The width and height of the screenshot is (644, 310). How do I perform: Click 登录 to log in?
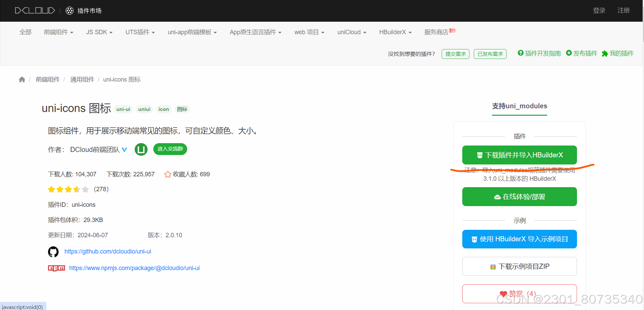pos(599,10)
